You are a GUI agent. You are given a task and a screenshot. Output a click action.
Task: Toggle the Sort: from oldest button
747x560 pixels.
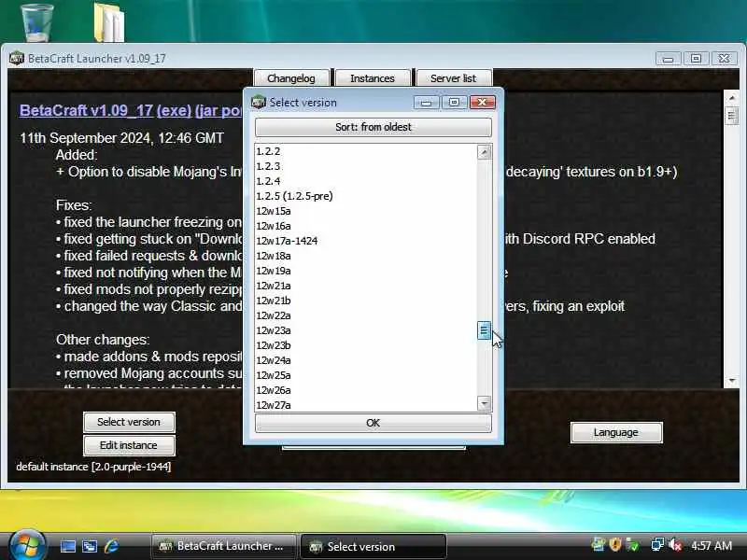click(x=373, y=127)
